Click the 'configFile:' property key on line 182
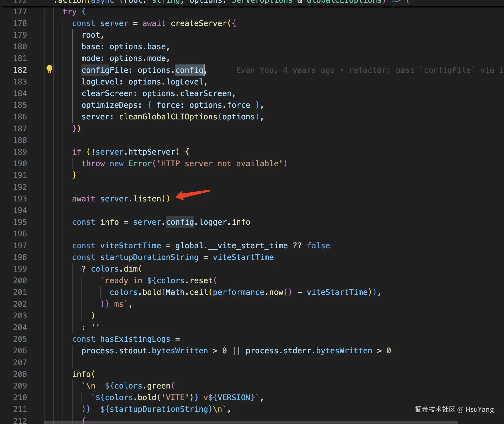This screenshot has width=504, height=424. click(107, 70)
